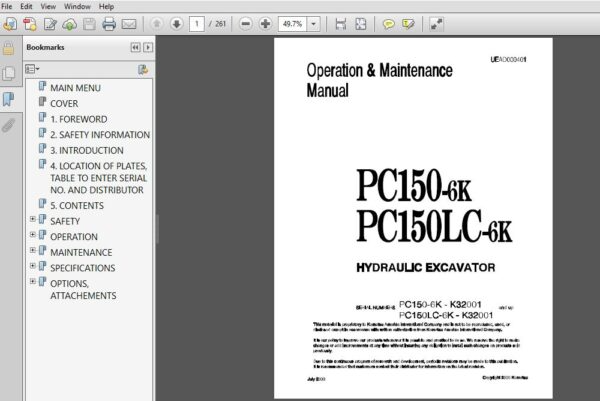Jump to 2. SAFETY INFORMATION bookmark

pos(100,135)
